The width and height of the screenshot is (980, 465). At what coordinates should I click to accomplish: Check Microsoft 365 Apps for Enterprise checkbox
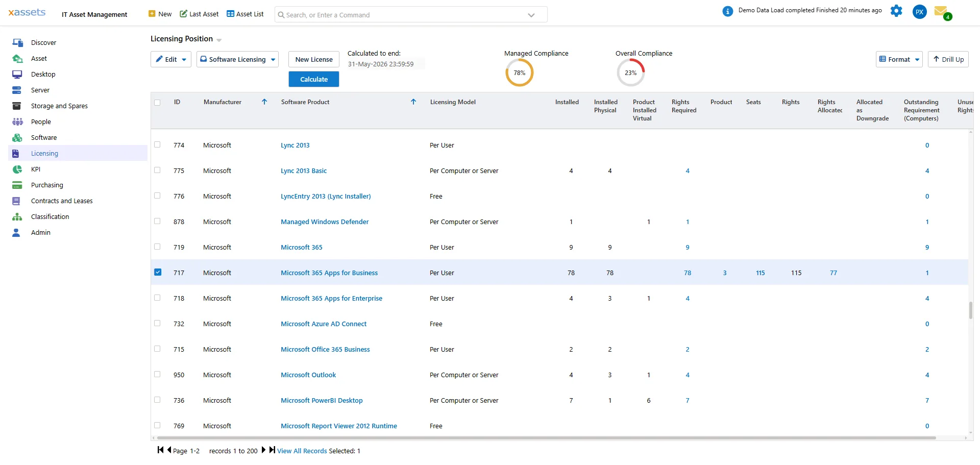pyautogui.click(x=157, y=298)
